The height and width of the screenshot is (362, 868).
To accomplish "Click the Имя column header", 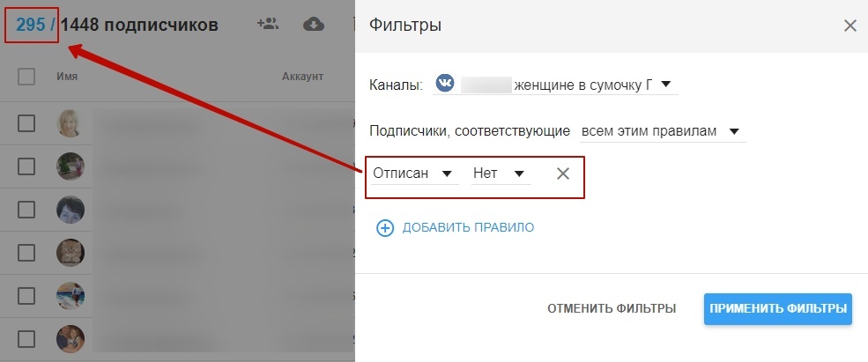I will point(67,77).
